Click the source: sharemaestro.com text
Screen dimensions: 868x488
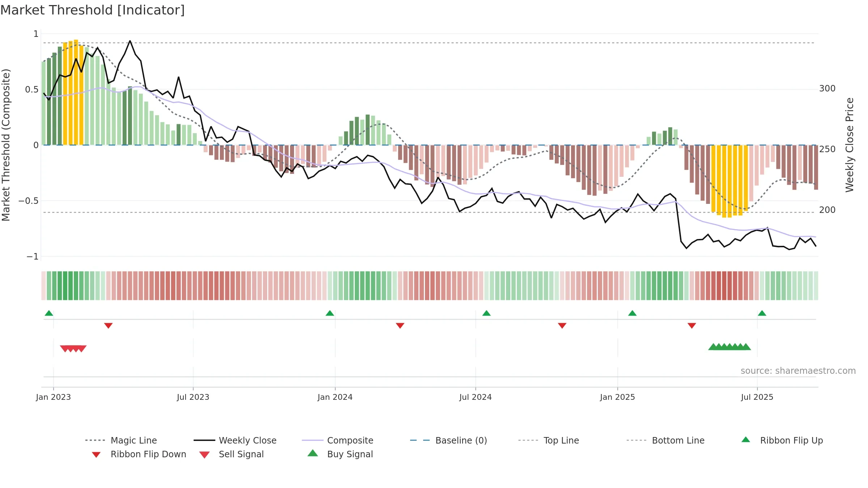798,371
